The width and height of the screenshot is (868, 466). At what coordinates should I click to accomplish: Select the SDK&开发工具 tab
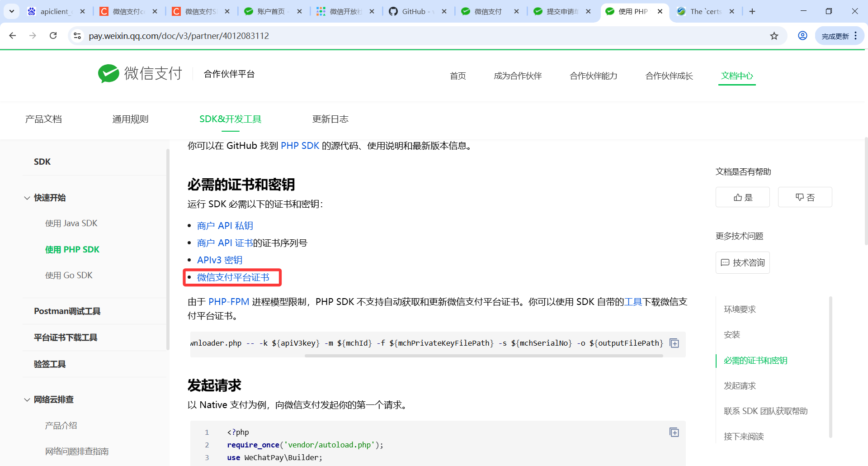coord(230,119)
